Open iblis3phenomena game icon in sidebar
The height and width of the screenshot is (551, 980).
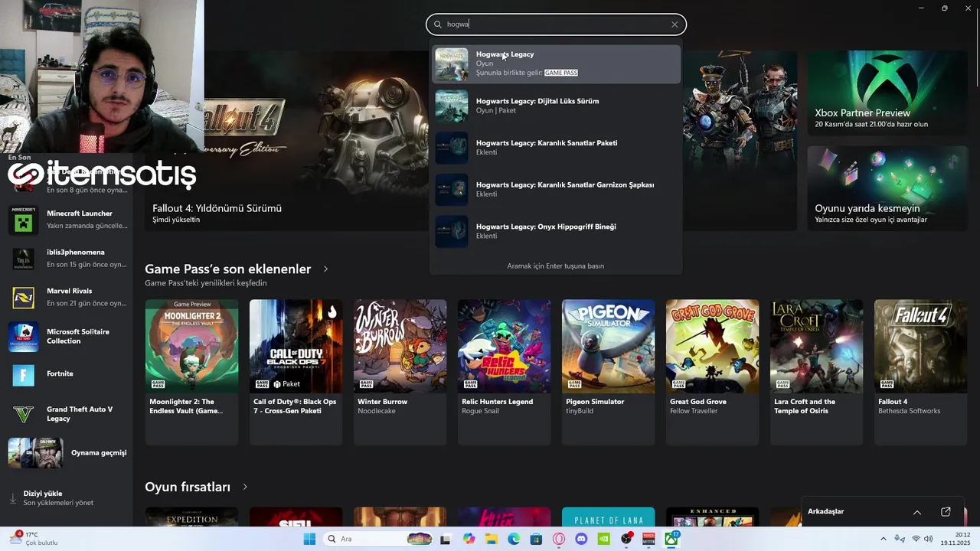[23, 259]
